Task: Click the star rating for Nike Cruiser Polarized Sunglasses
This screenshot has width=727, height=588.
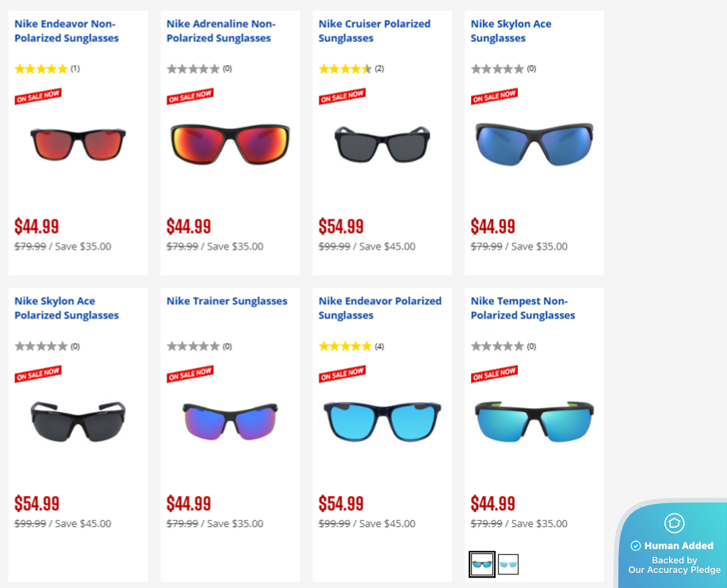Action: 344,68
